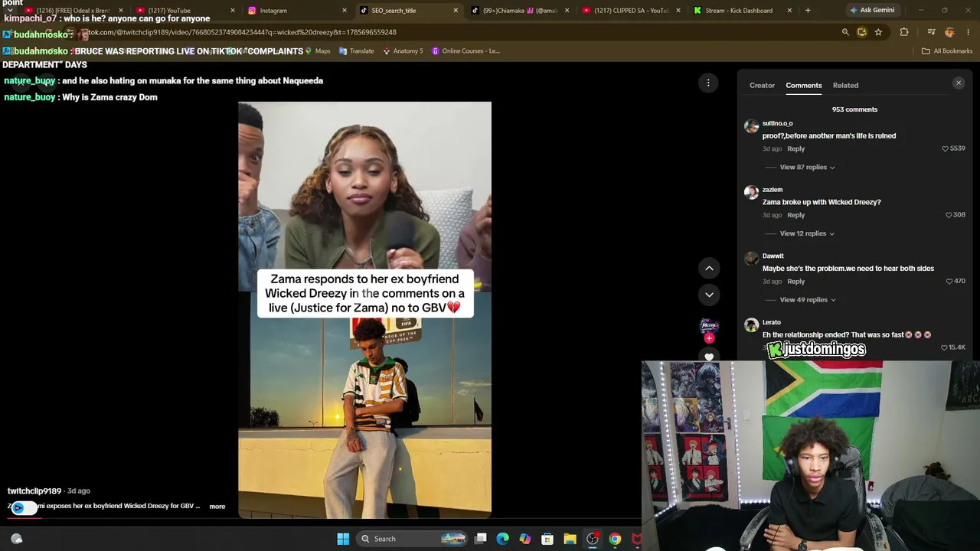Viewport: 980px width, 551px height.
Task: Switch to the Creator tab
Action: (762, 85)
